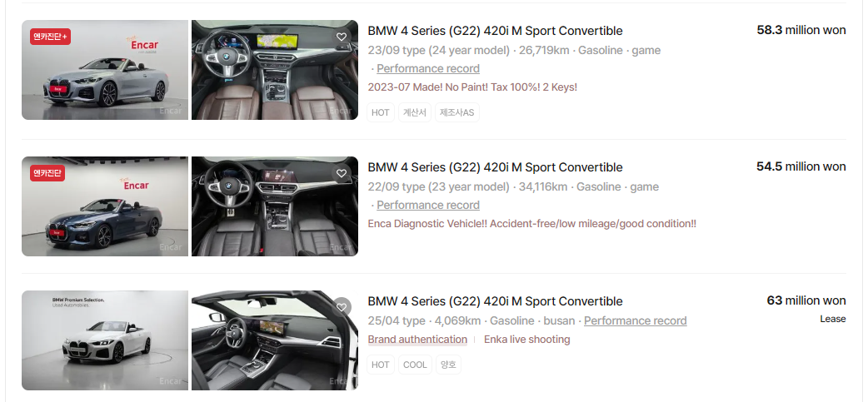Open Performance record for 26,719km car
The width and height of the screenshot is (868, 402).
click(x=428, y=68)
